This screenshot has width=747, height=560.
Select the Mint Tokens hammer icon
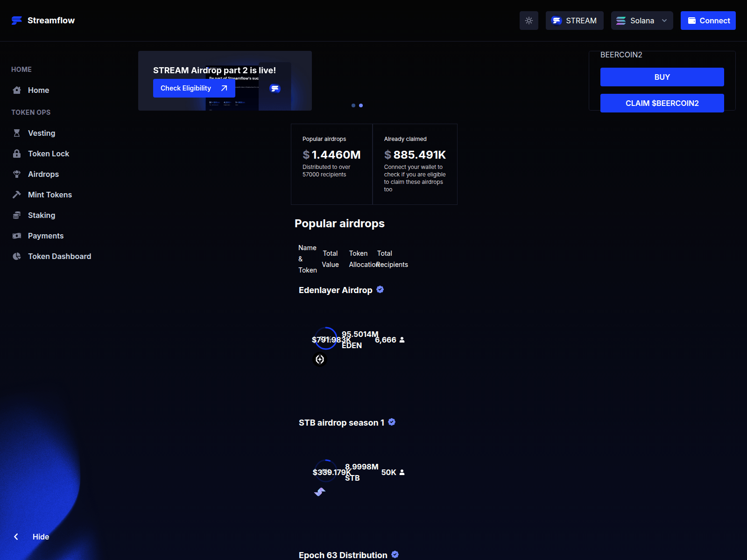click(x=17, y=195)
